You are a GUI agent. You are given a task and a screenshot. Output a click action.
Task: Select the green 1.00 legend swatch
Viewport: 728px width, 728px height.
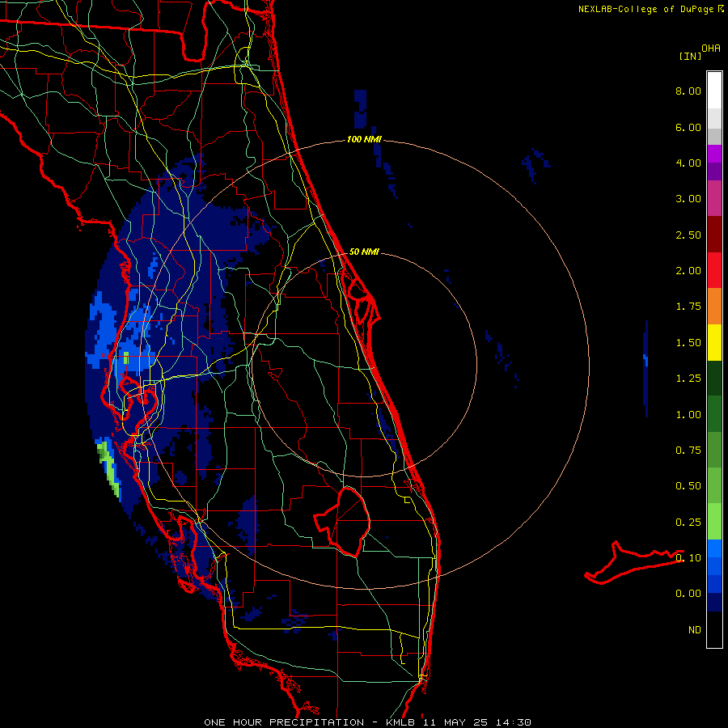[714, 414]
